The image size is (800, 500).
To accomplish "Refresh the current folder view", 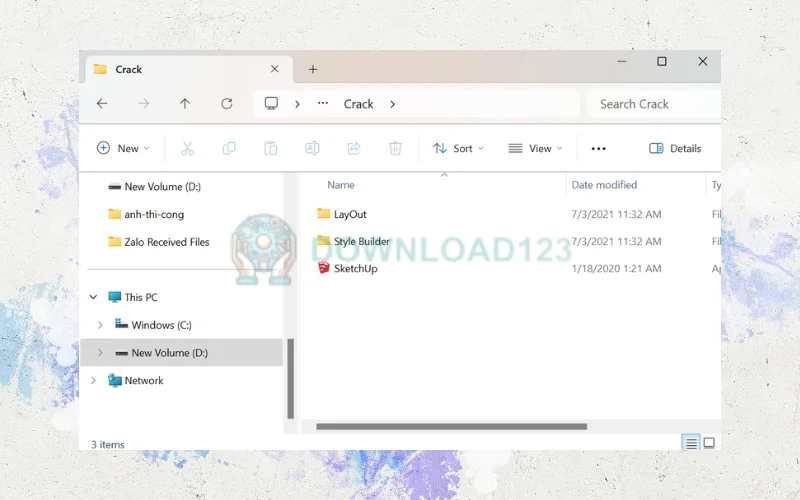I will coord(227,104).
